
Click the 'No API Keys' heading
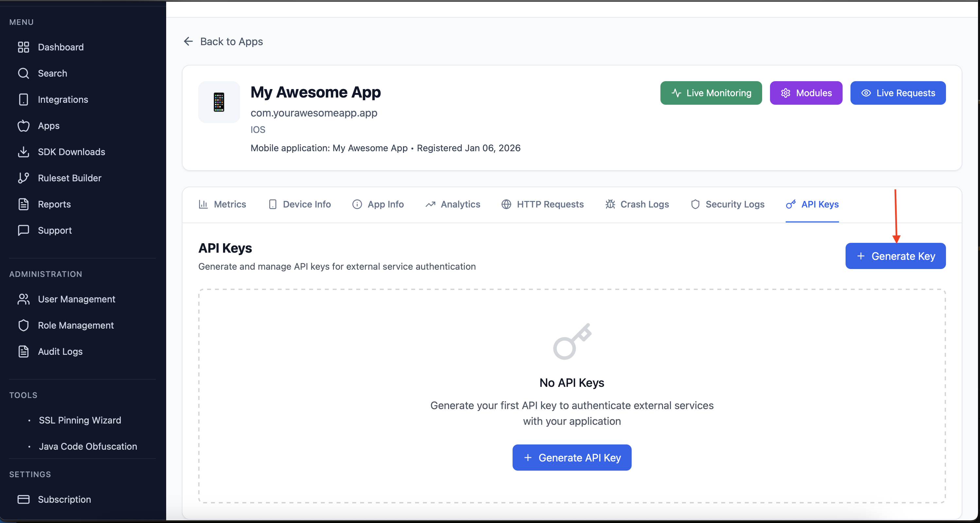(572, 383)
